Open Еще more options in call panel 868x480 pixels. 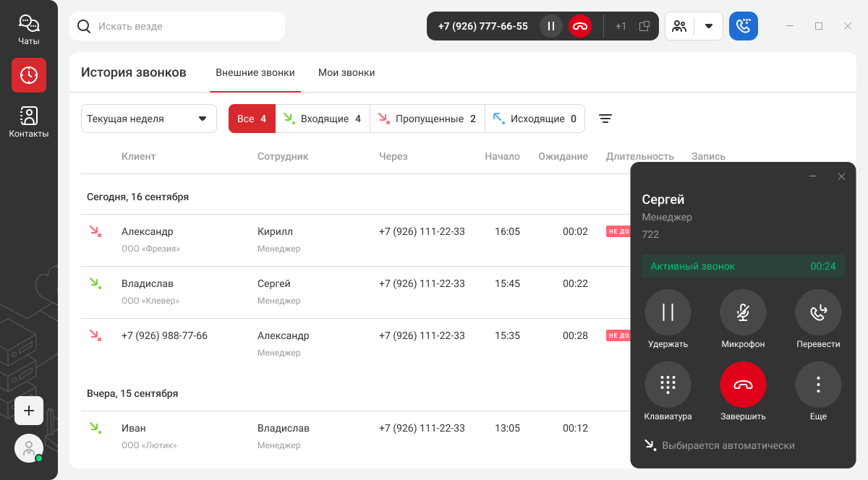(x=818, y=385)
